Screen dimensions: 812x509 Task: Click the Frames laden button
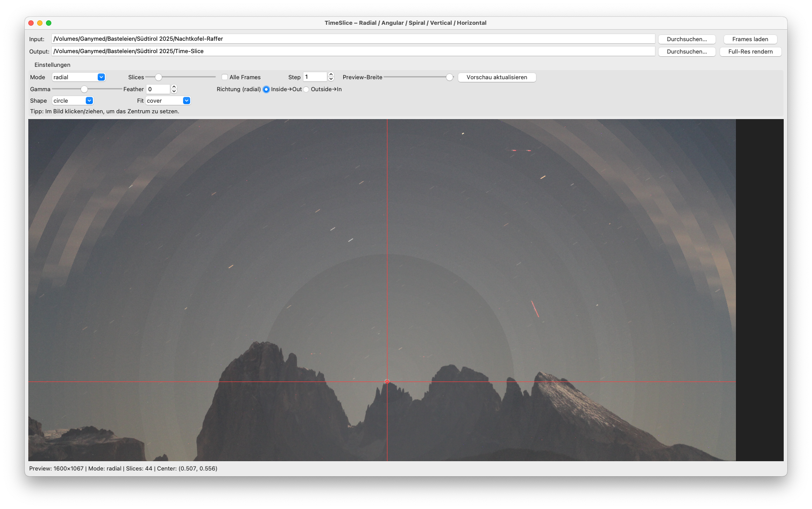tap(750, 39)
